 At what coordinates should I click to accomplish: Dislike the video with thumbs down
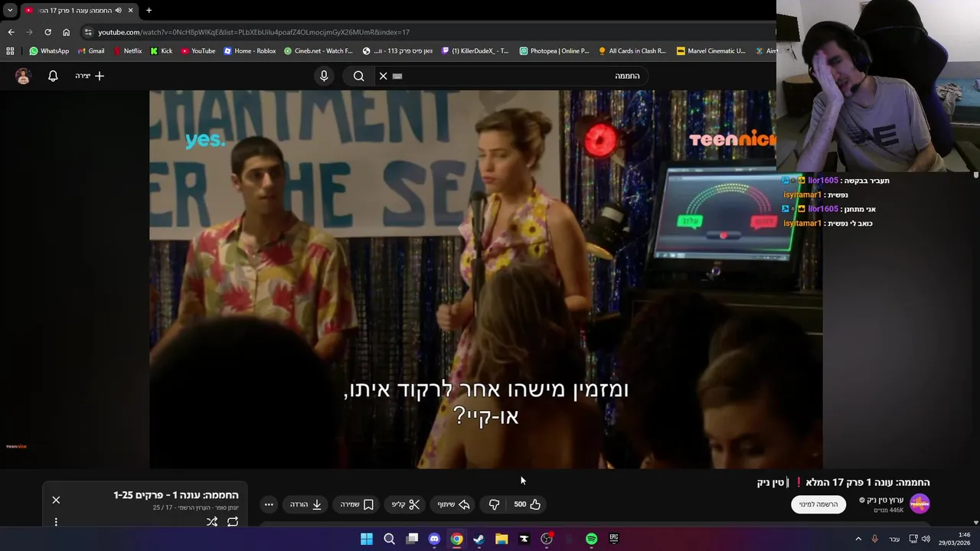(494, 504)
